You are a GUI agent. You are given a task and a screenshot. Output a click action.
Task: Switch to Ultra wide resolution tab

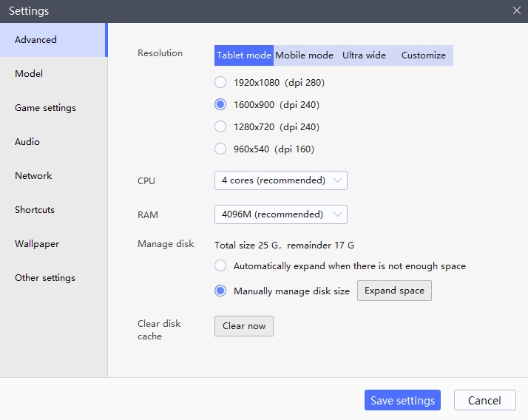pos(364,55)
